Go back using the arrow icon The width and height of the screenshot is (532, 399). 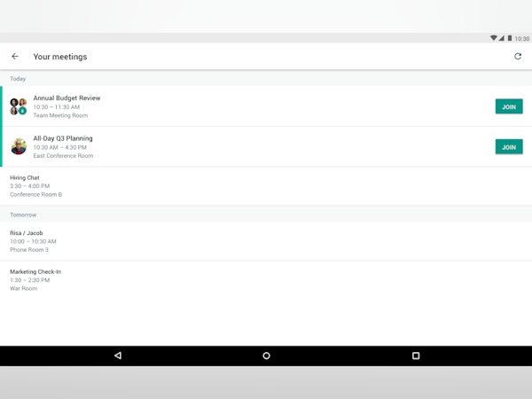(x=15, y=57)
